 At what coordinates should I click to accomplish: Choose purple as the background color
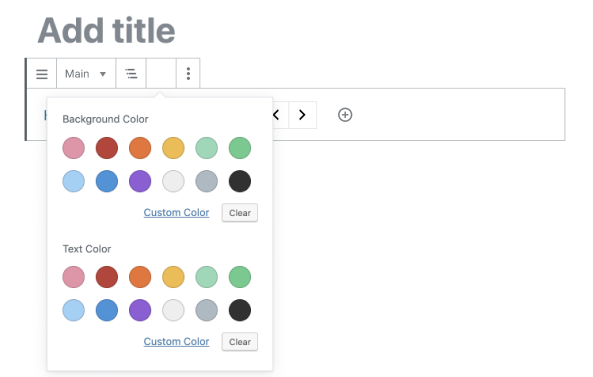pyautogui.click(x=140, y=181)
